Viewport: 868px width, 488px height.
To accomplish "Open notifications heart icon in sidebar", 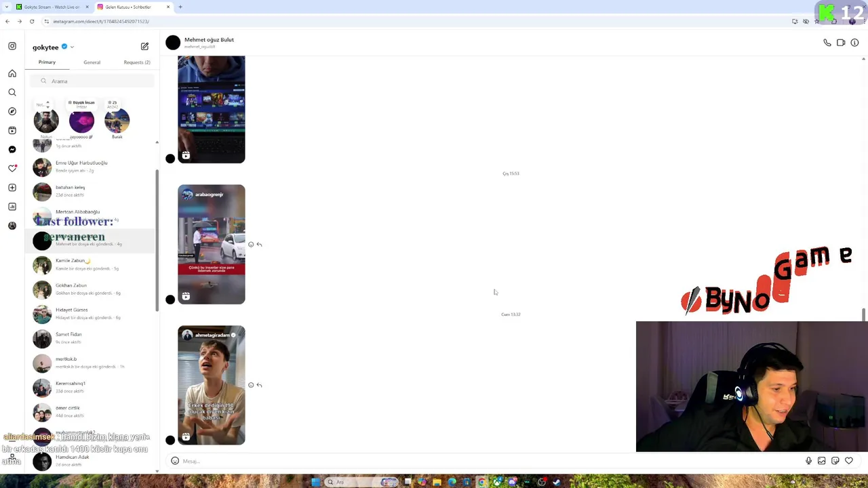I will pos(12,168).
